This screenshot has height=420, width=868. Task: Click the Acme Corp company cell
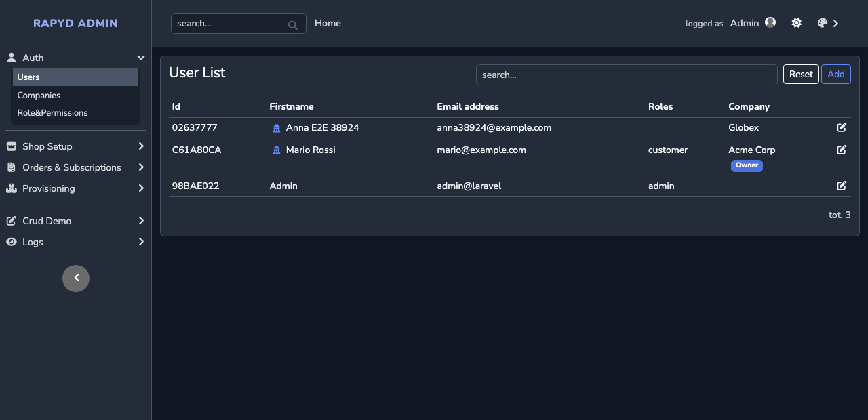(752, 150)
